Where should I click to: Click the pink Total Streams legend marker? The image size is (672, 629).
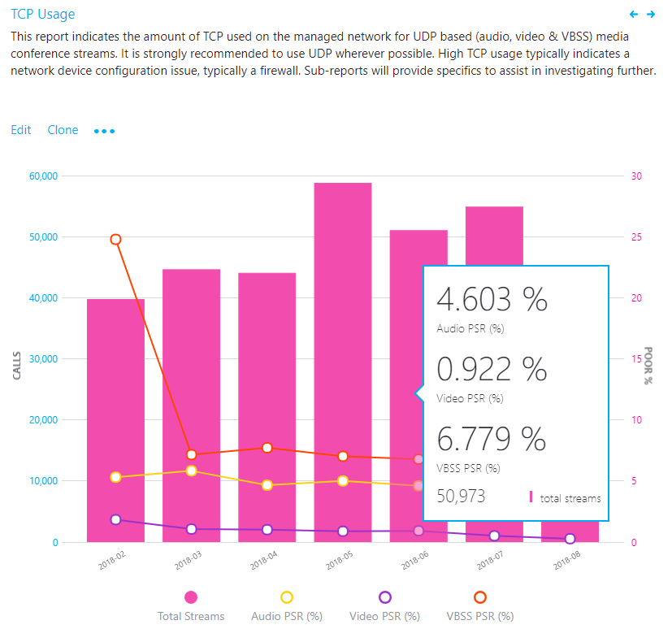190,596
